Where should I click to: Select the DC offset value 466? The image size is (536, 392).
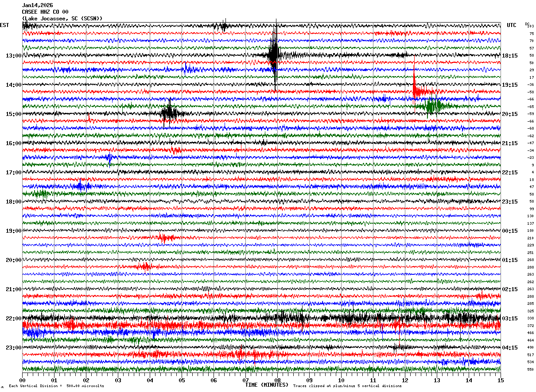pos(531,333)
